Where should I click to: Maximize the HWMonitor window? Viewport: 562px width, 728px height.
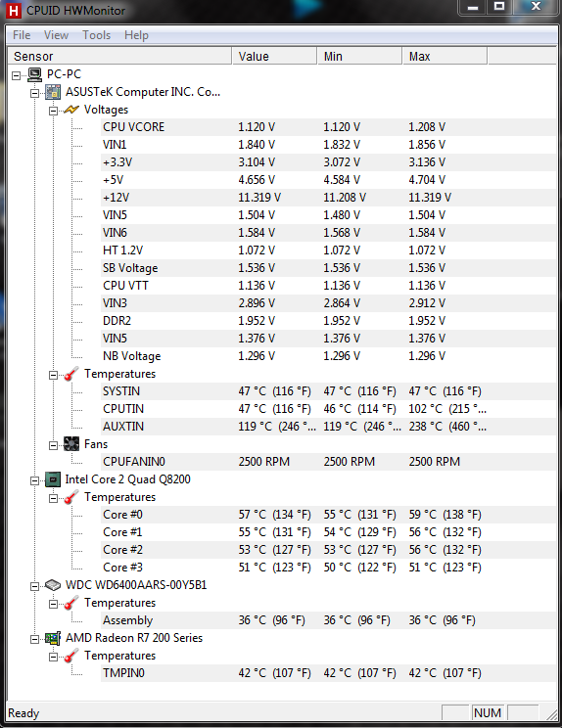499,7
